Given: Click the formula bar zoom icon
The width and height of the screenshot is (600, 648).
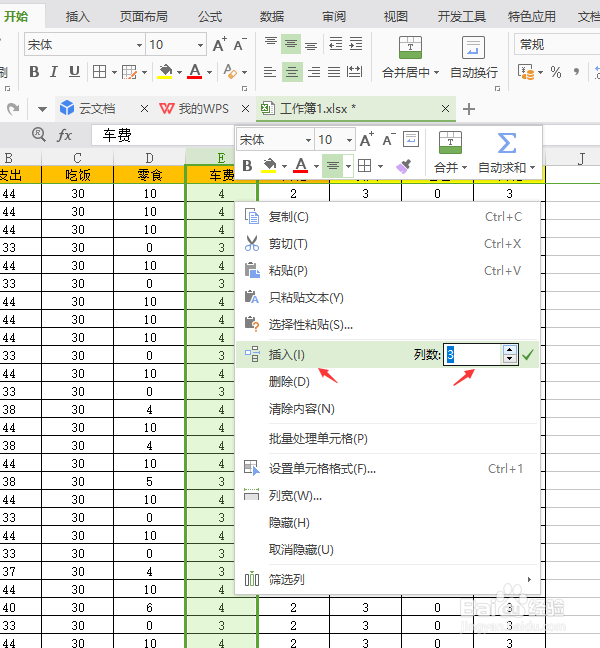Looking at the screenshot, I should click(x=38, y=134).
